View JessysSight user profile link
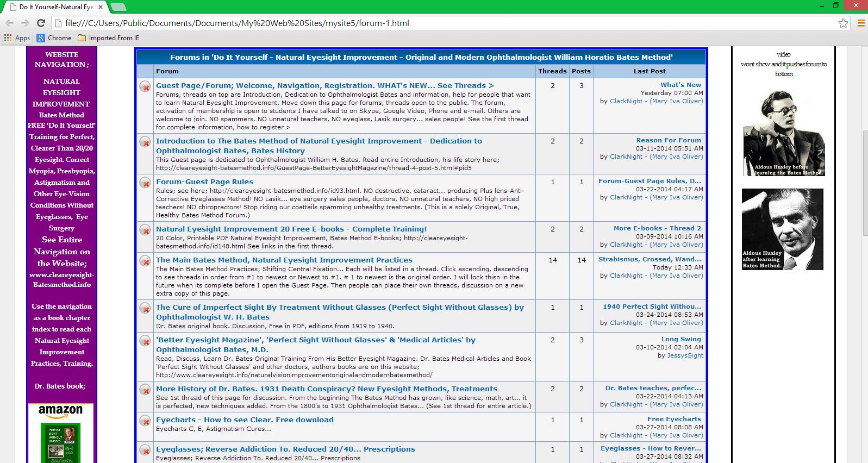This screenshot has height=463, width=868. (x=685, y=355)
